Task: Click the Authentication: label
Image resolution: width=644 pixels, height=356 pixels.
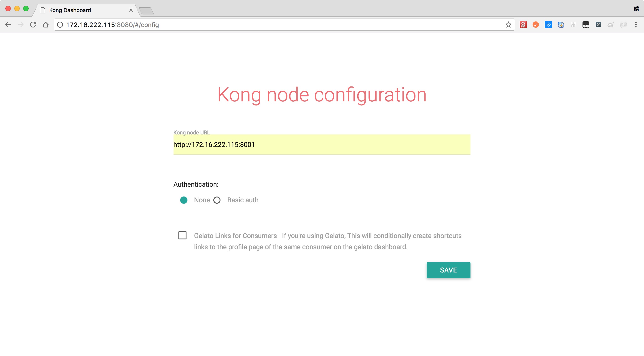Action: pos(196,184)
